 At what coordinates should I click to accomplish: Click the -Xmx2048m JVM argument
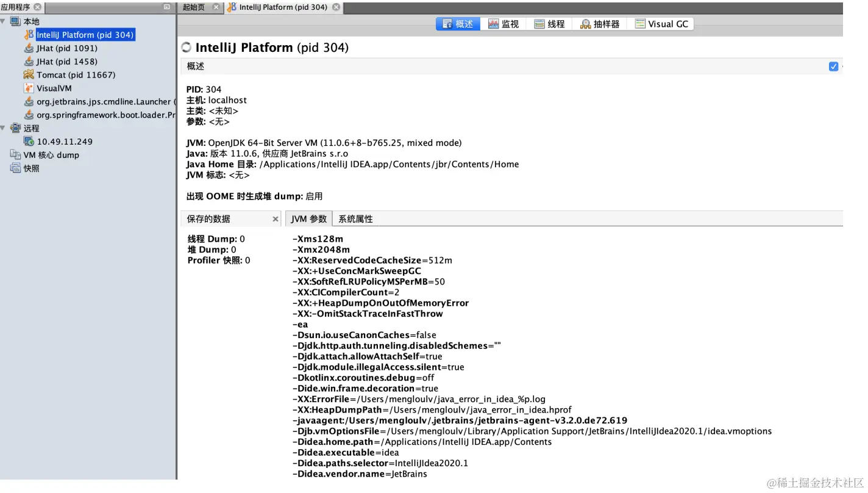tap(321, 250)
